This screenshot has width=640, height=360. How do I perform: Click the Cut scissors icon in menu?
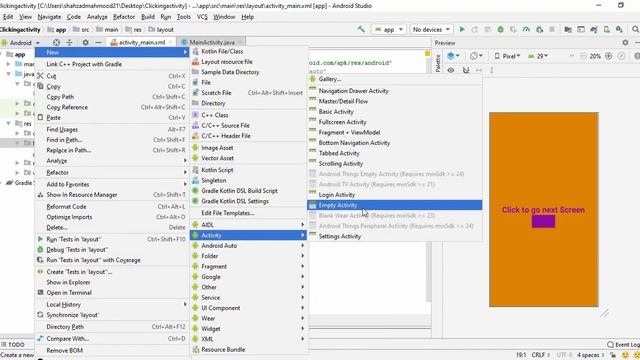pyautogui.click(x=40, y=76)
